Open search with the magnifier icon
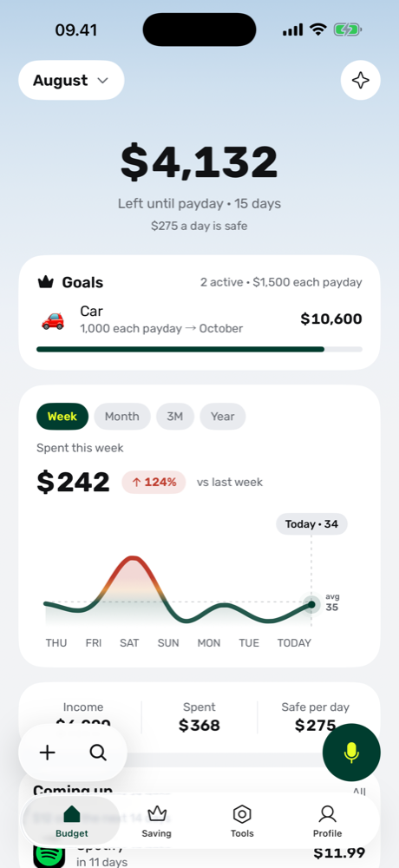Screen dimensions: 399x868 tap(98, 753)
